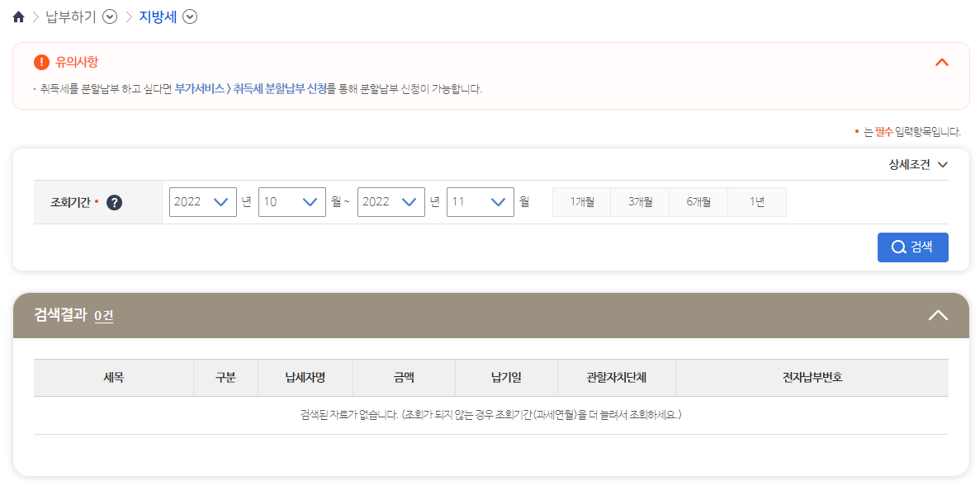
Task: Click the home icon in the breadcrumb
Action: click(x=17, y=16)
